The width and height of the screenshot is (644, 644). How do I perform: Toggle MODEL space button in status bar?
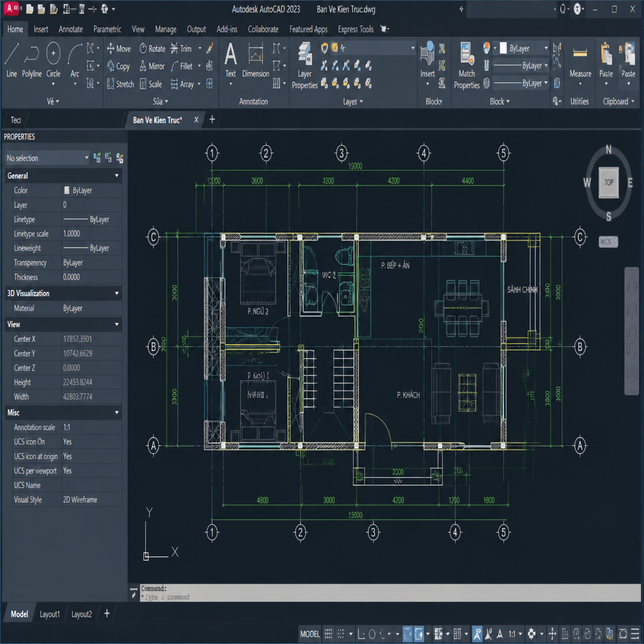pyautogui.click(x=309, y=634)
